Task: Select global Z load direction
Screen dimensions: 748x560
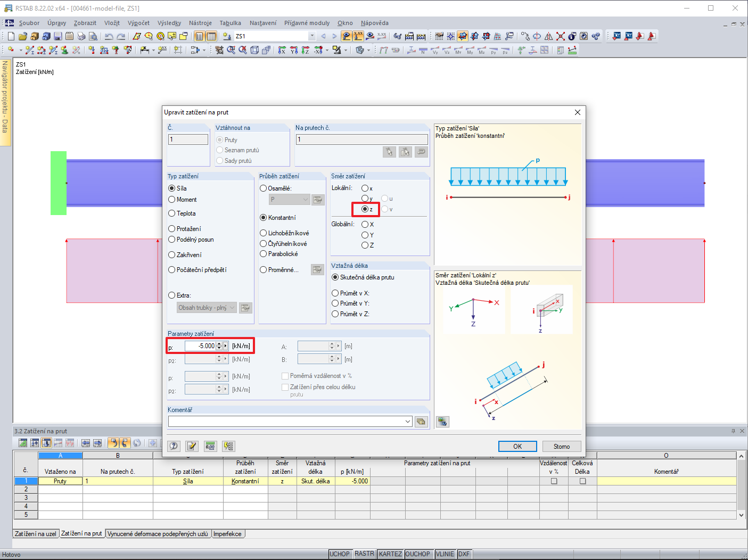Action: click(x=368, y=245)
